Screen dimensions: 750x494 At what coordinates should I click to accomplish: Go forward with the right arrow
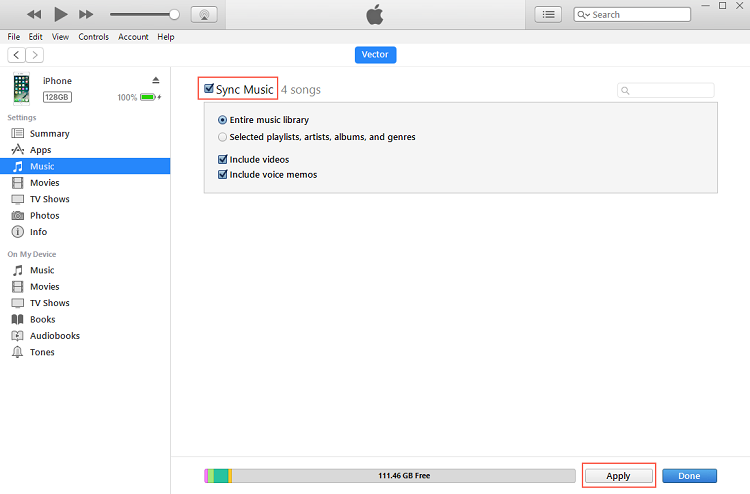[34, 55]
